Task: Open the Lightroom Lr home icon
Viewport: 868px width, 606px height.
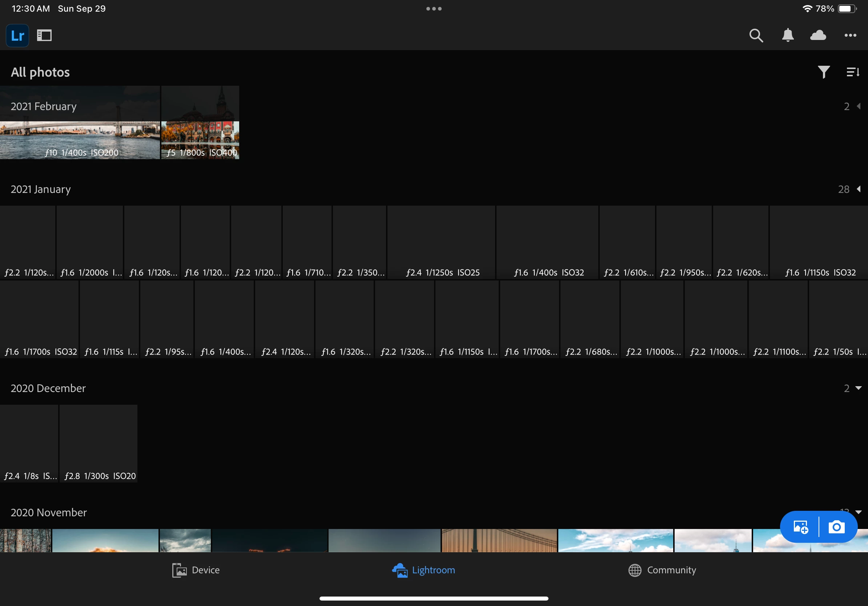Action: (17, 36)
